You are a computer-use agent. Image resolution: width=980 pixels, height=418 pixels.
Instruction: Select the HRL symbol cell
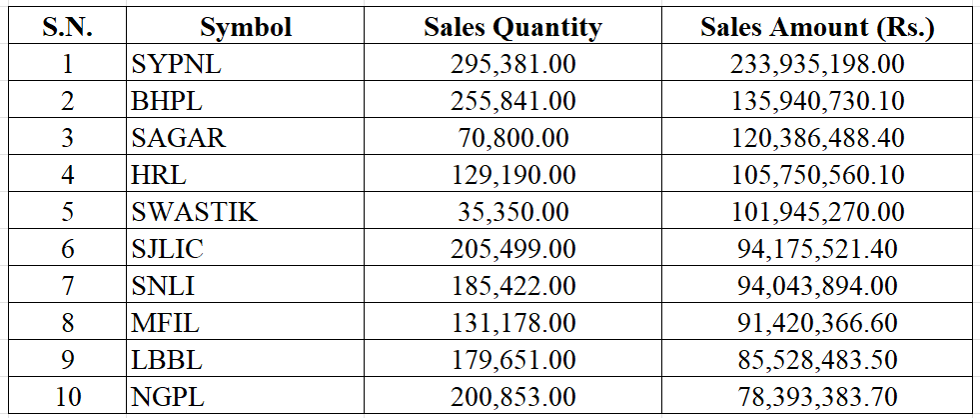click(159, 175)
